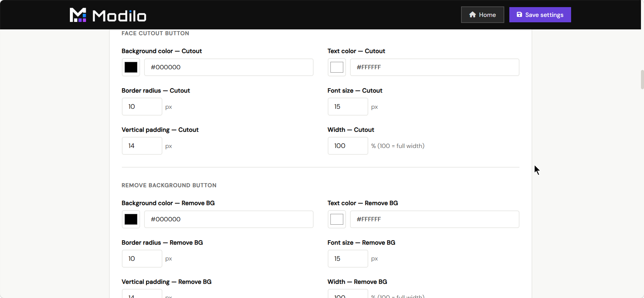Click the Modilo wordmark in header
The image size is (644, 298).
(119, 16)
